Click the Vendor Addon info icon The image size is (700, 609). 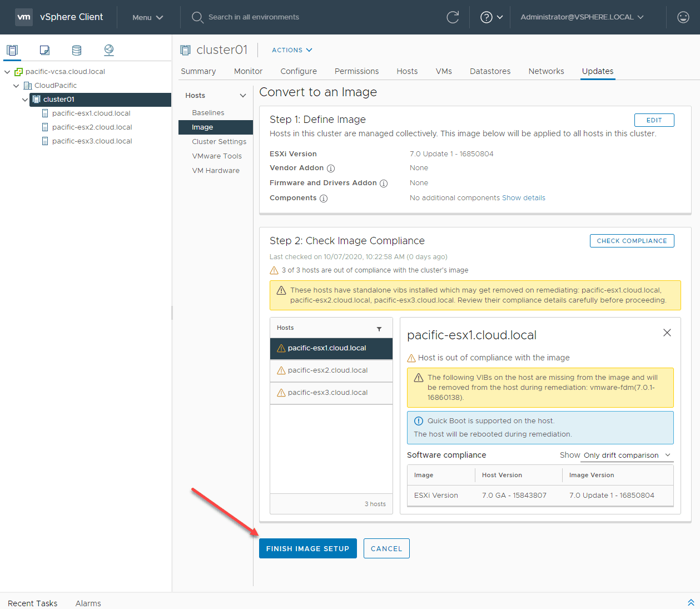331,169
